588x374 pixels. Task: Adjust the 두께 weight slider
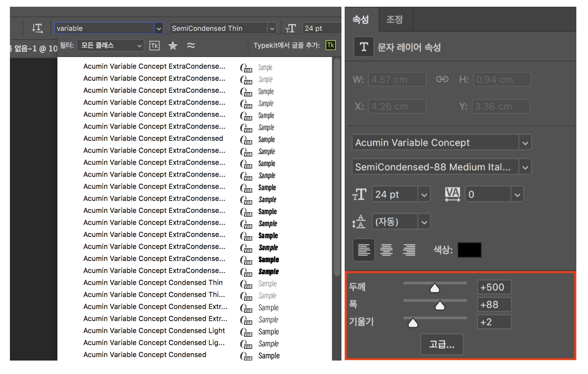coord(435,288)
